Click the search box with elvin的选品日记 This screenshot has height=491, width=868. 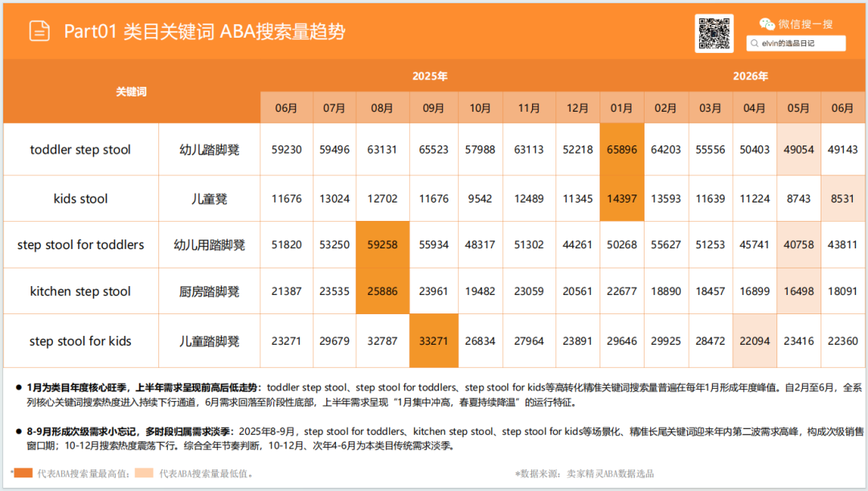pyautogui.click(x=796, y=43)
